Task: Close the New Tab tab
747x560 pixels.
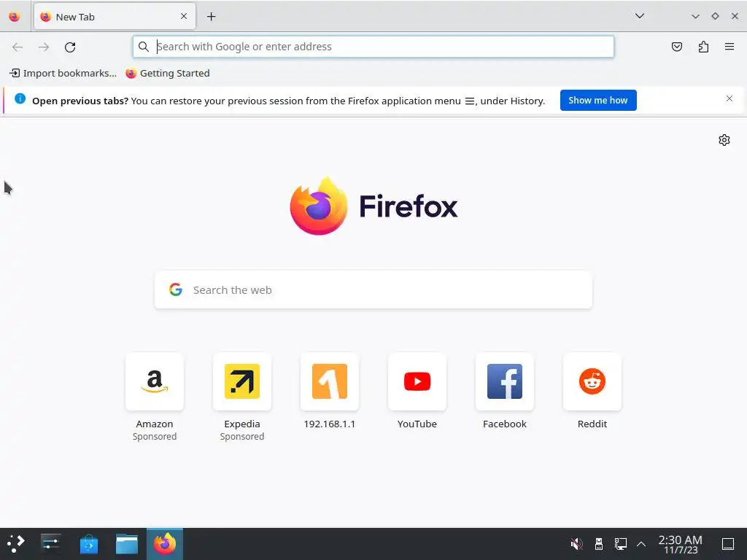Action: pos(184,16)
